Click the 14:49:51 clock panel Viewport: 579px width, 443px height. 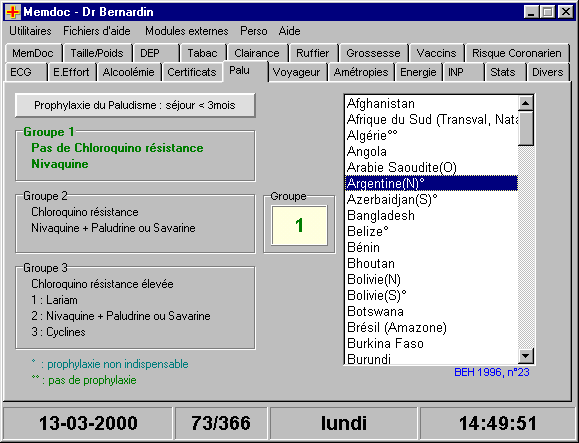(x=497, y=423)
